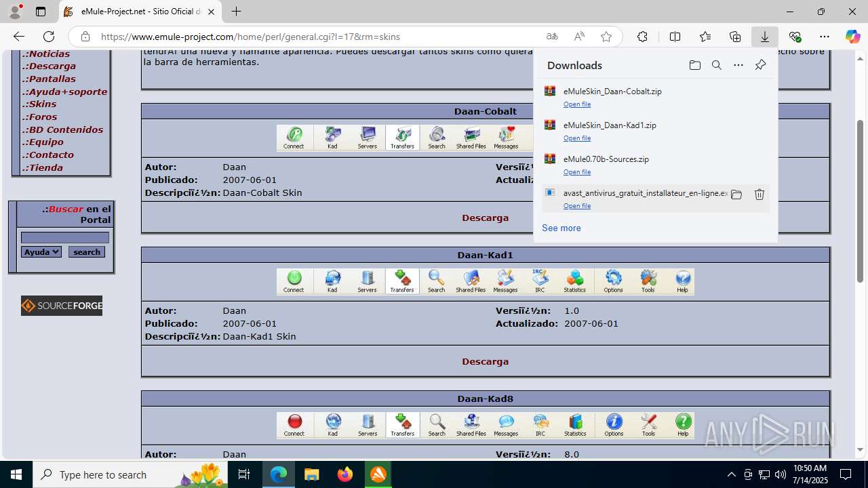This screenshot has width=868, height=488.
Task: Open the SourceForge logo link
Action: click(62, 306)
